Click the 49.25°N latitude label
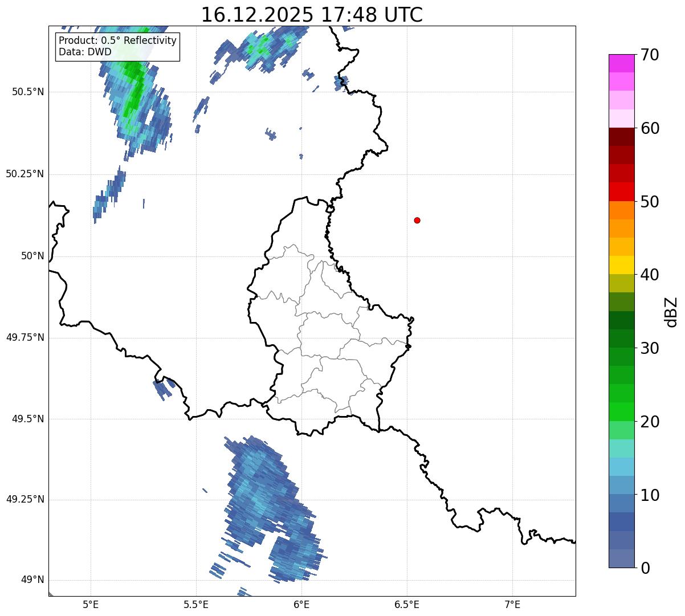Screen dimensions: 685x616 (25, 500)
